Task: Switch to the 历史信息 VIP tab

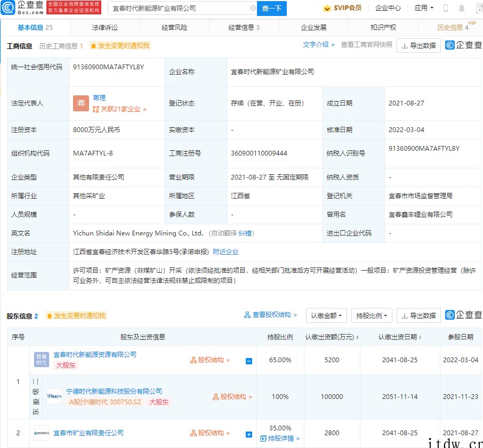Action: (x=453, y=27)
